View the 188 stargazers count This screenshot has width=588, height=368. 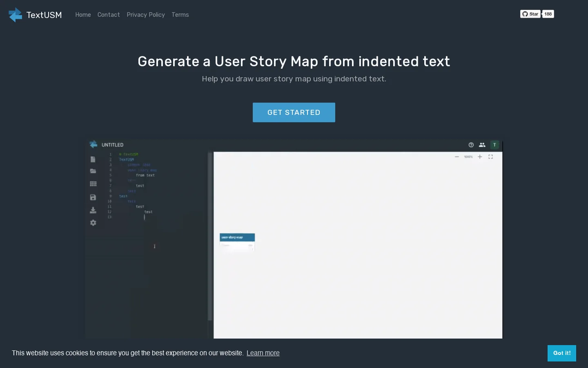(x=548, y=14)
